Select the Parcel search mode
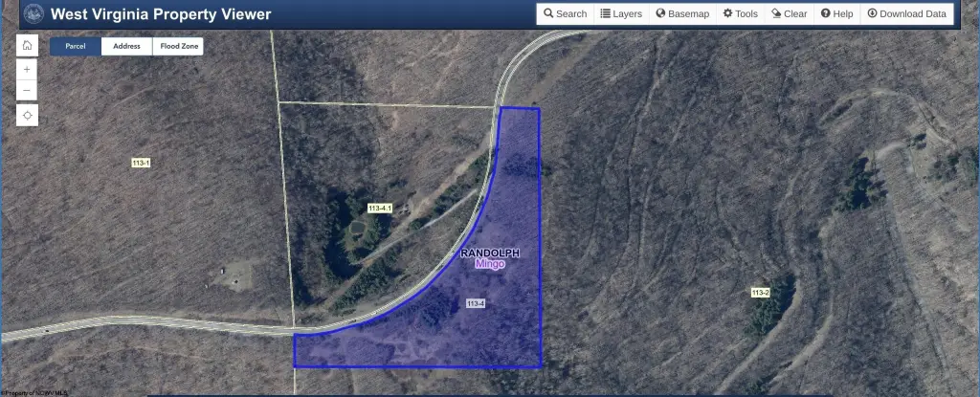This screenshot has width=980, height=397. coord(75,46)
